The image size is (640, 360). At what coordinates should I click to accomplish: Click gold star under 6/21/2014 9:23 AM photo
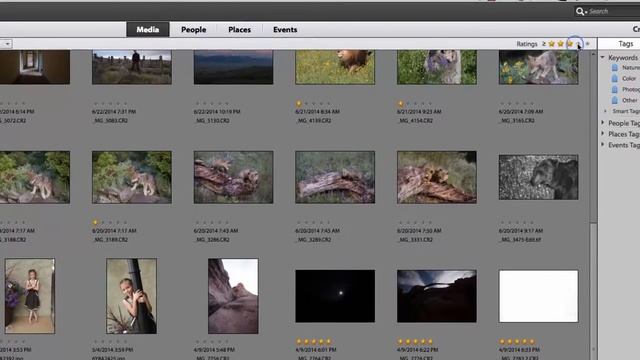(x=400, y=103)
